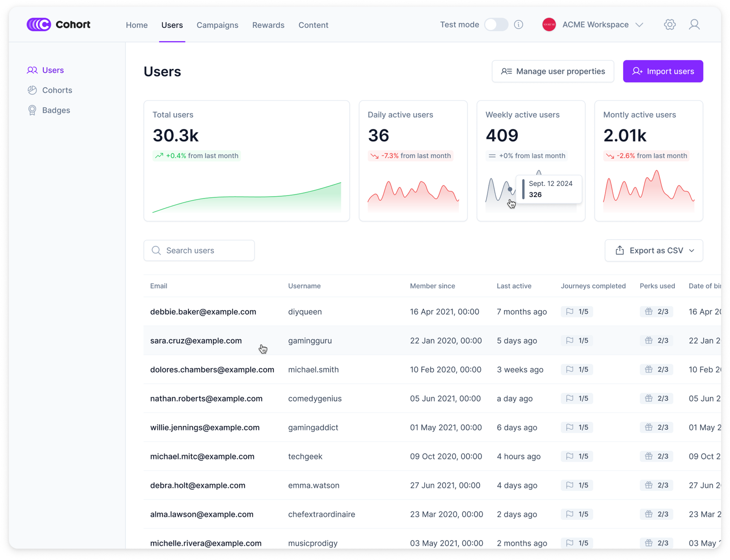Open Manage user properties

[x=553, y=71]
